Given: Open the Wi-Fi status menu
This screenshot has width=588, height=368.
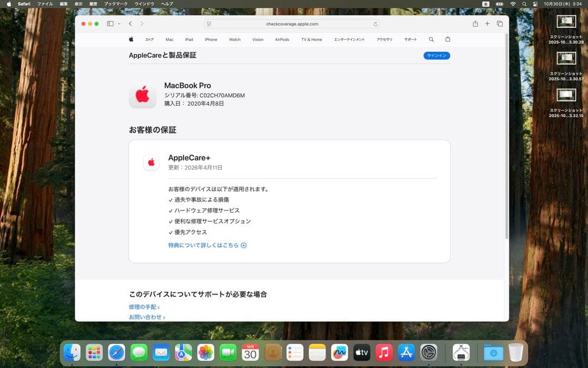Looking at the screenshot, I should click(x=513, y=4).
